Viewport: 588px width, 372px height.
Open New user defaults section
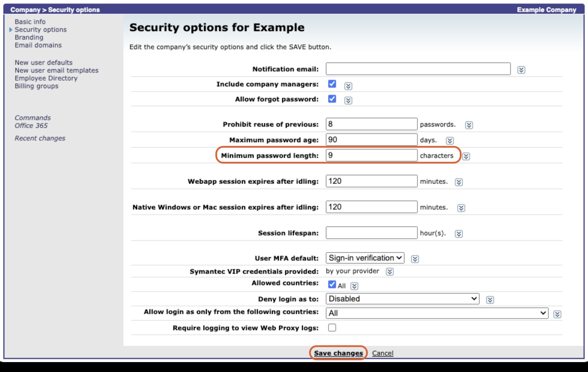[x=44, y=62]
